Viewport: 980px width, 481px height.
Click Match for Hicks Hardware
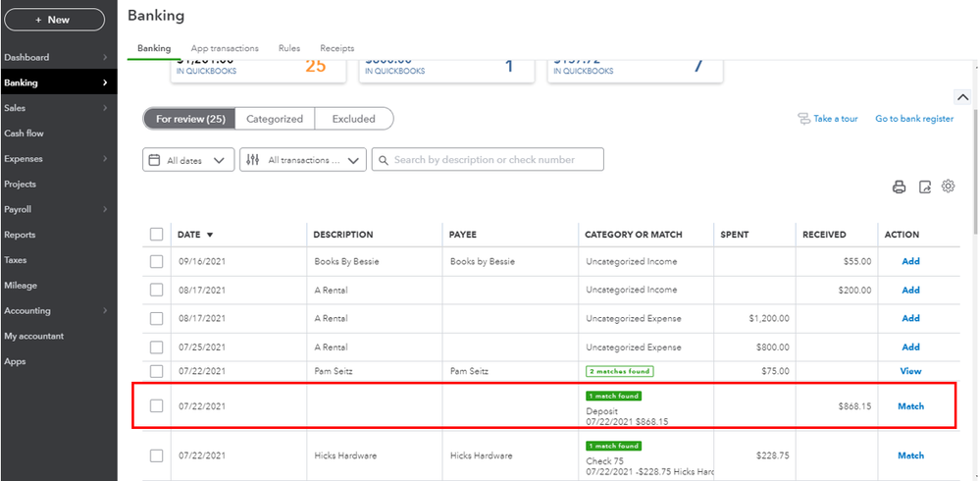coord(910,456)
